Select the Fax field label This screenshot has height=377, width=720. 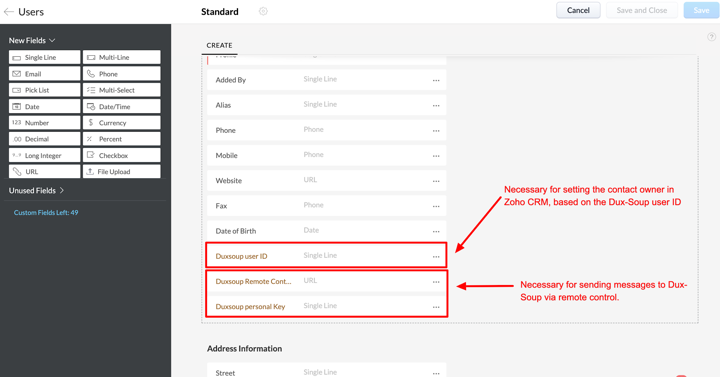pyautogui.click(x=221, y=206)
